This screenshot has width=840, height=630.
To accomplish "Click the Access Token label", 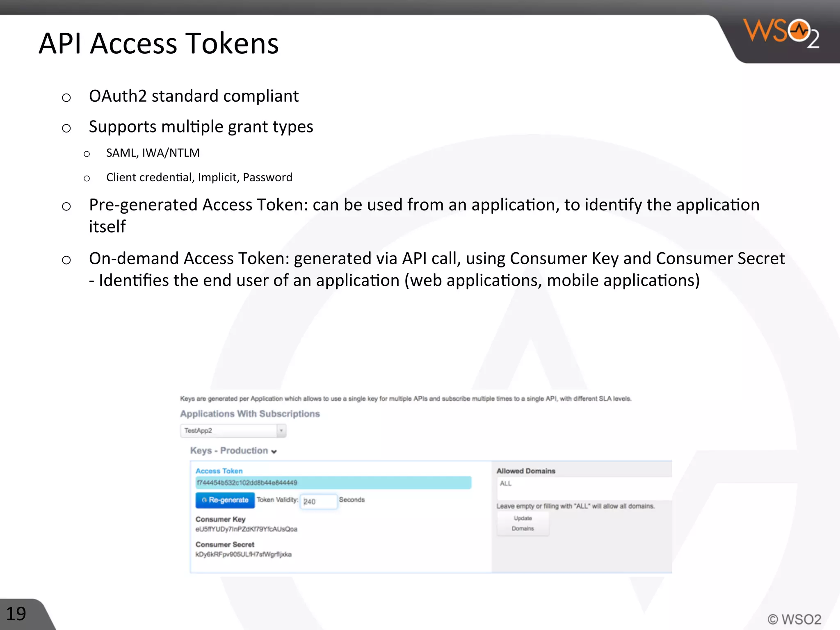I will coord(219,471).
